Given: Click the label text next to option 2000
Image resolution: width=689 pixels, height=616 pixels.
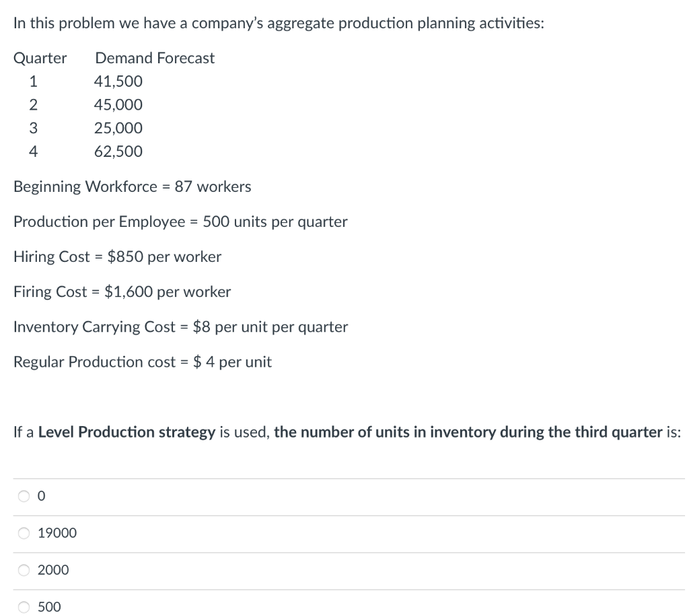Looking at the screenshot, I should (54, 570).
